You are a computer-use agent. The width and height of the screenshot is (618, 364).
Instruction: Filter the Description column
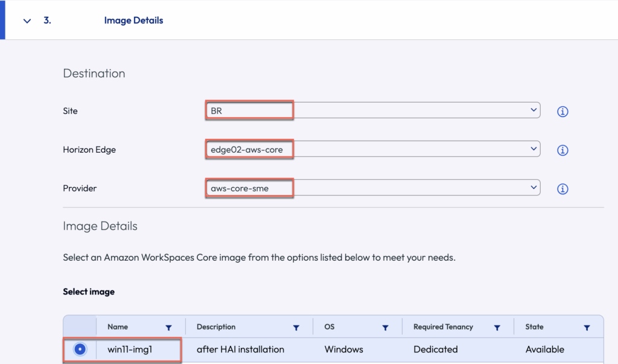point(296,328)
